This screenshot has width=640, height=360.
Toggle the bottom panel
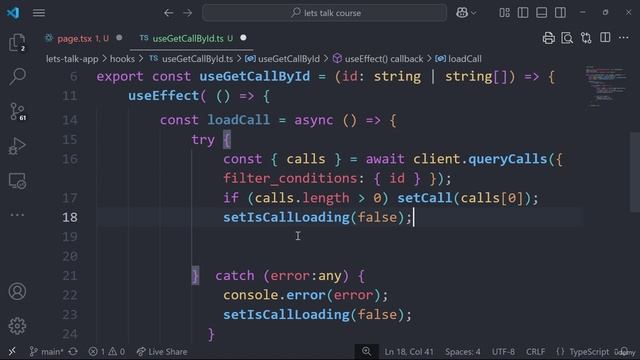click(x=542, y=13)
